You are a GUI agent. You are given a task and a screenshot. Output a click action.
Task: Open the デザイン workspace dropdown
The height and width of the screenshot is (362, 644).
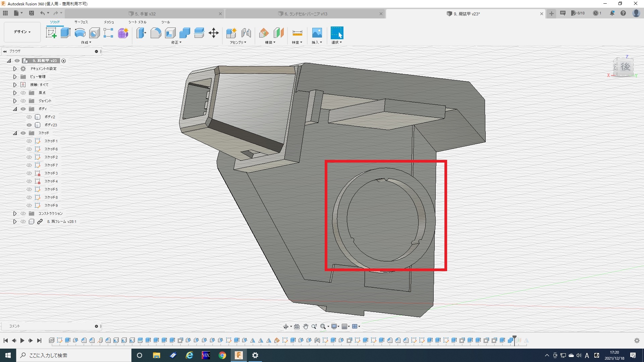point(22,32)
